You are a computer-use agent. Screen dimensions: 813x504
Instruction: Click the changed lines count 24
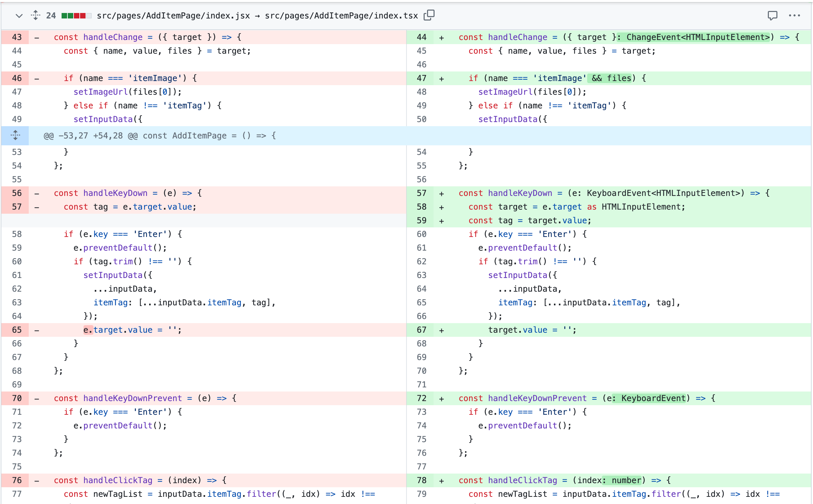pos(51,16)
